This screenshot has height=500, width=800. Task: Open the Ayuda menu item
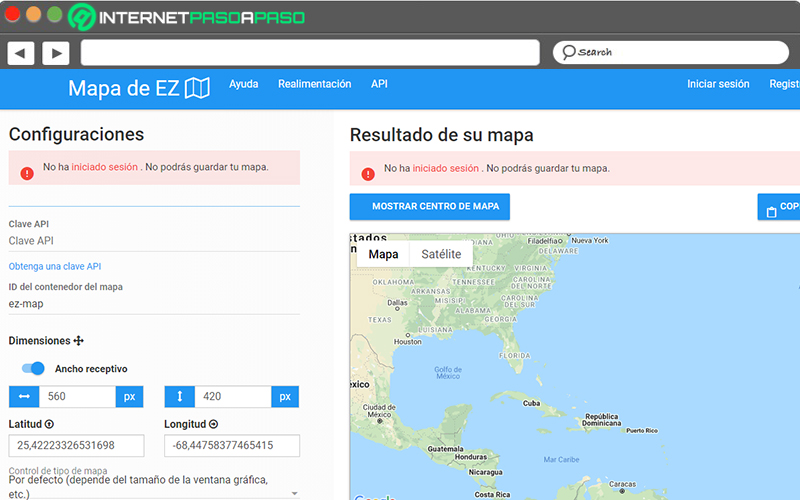tap(243, 84)
